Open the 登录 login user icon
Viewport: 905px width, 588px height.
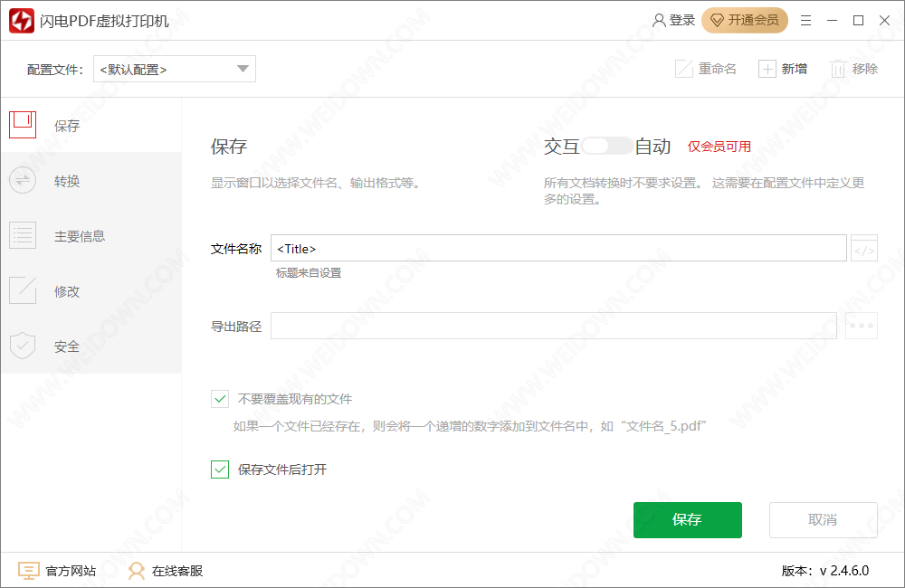tap(659, 21)
